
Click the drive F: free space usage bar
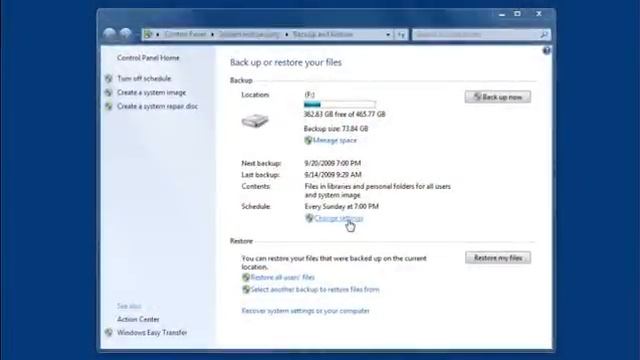point(340,104)
